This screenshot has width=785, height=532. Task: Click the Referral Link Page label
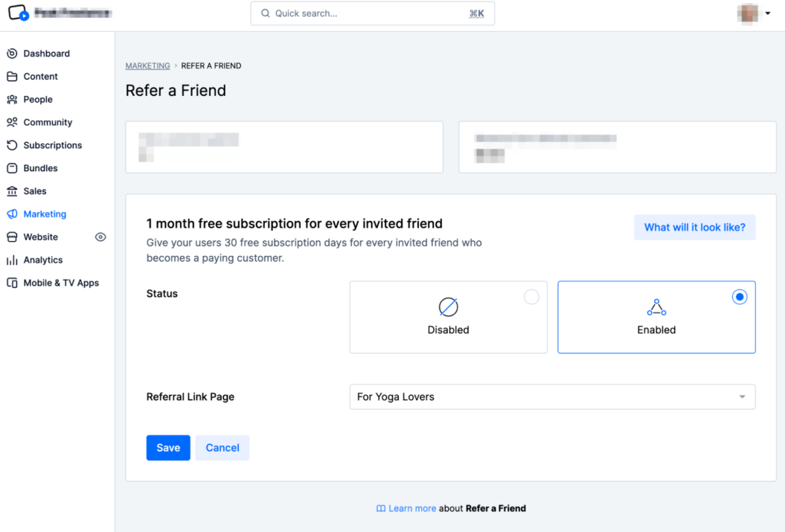coord(190,397)
